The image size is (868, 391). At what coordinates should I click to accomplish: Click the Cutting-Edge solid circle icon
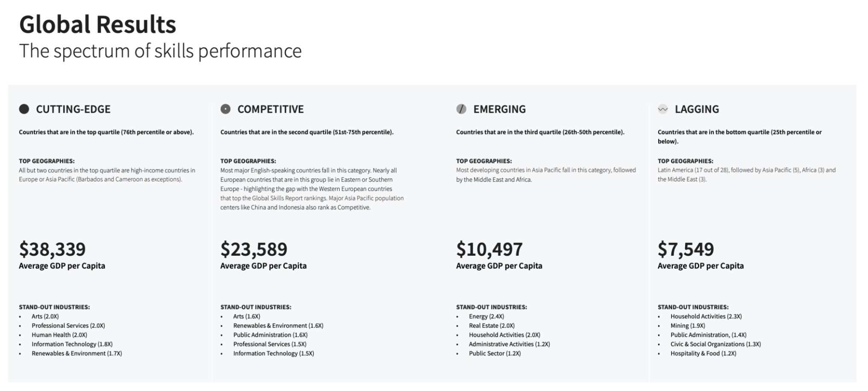(x=24, y=109)
